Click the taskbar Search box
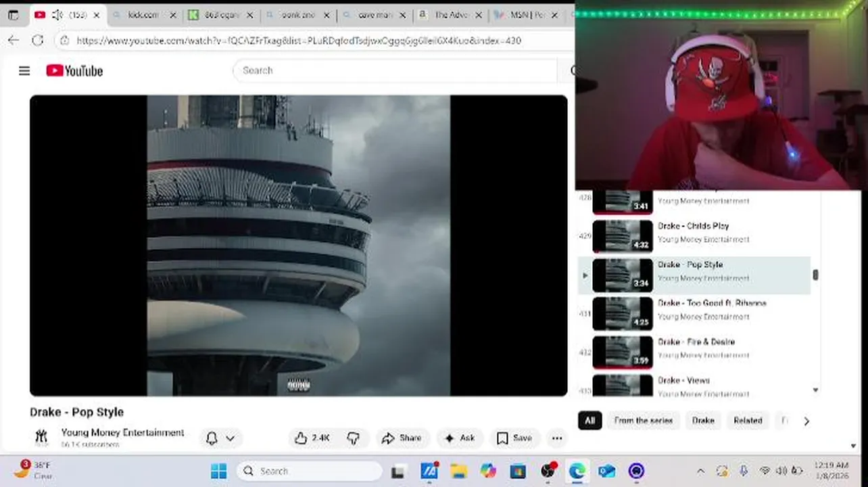The width and height of the screenshot is (868, 487). [x=309, y=471]
